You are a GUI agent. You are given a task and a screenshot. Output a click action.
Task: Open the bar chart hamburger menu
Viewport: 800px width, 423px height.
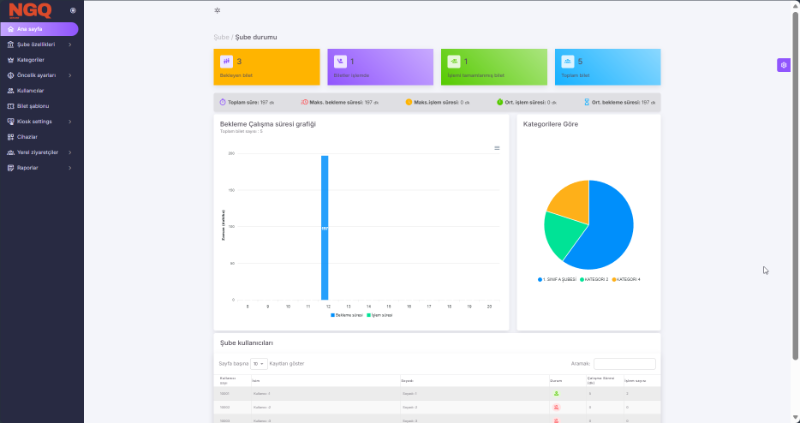[x=497, y=148]
